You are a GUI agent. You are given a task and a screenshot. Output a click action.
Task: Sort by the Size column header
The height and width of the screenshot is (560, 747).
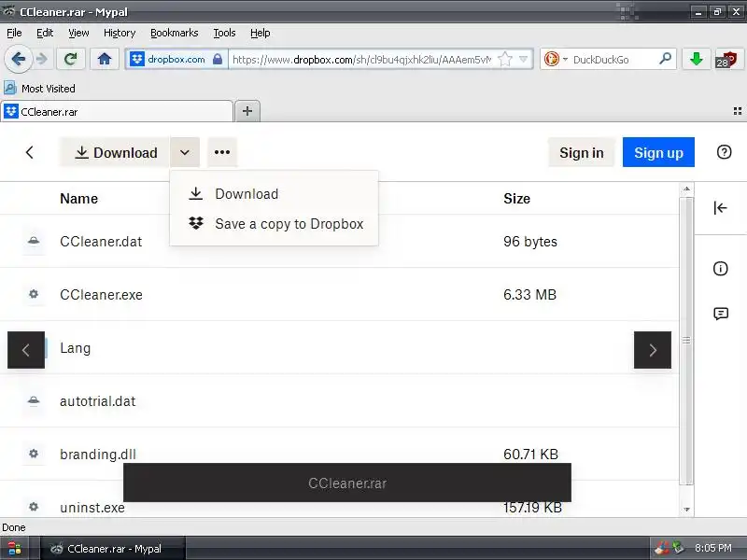pos(517,199)
